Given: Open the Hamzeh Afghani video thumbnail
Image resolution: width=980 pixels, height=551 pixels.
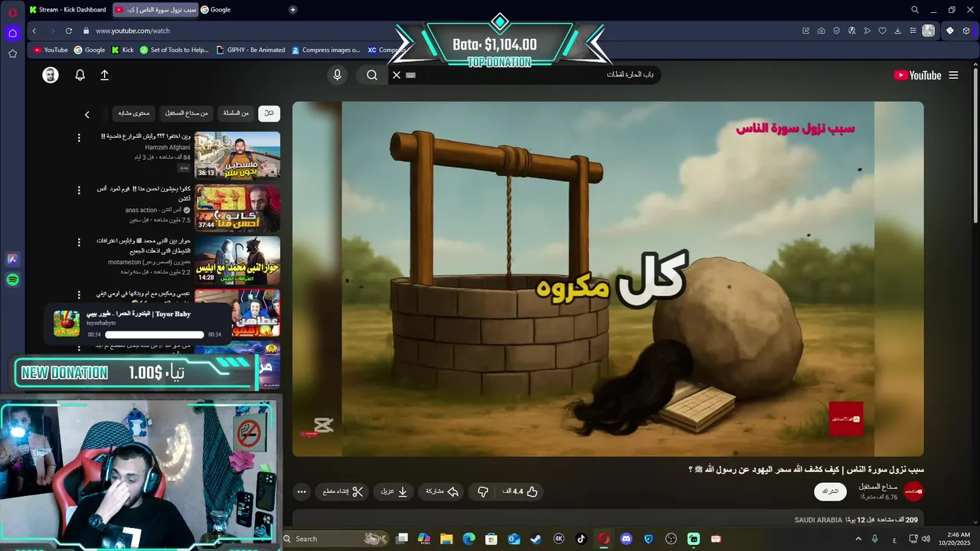Looking at the screenshot, I should [x=237, y=155].
